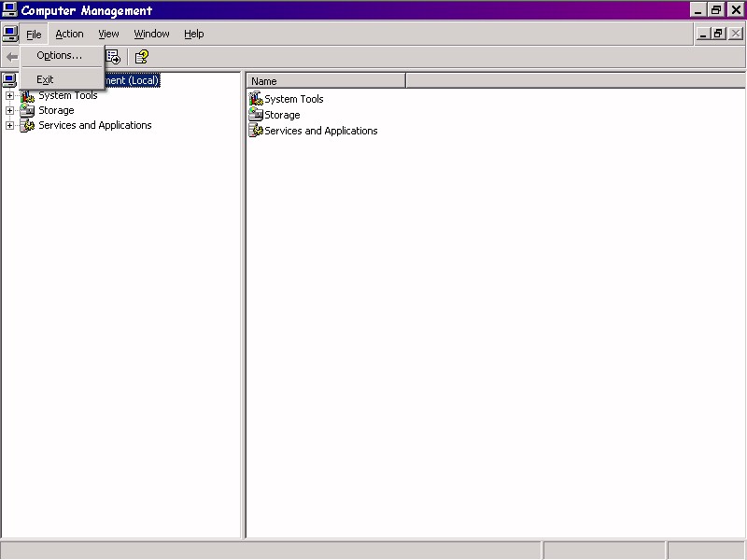This screenshot has width=747, height=560.
Task: Click the tree root computer icon
Action: (9, 80)
